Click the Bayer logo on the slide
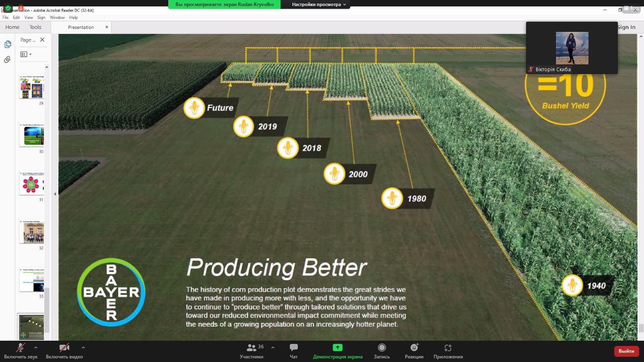This screenshot has width=644, height=362. pos(111,292)
